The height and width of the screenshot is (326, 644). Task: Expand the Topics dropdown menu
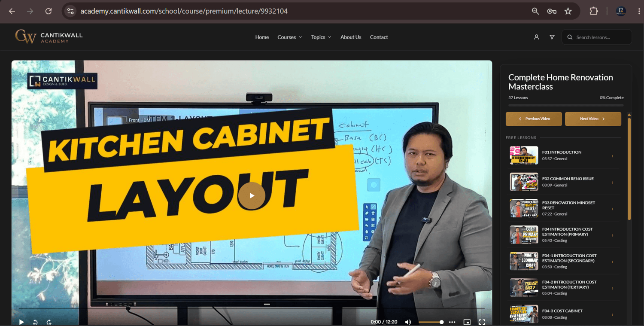click(x=321, y=37)
